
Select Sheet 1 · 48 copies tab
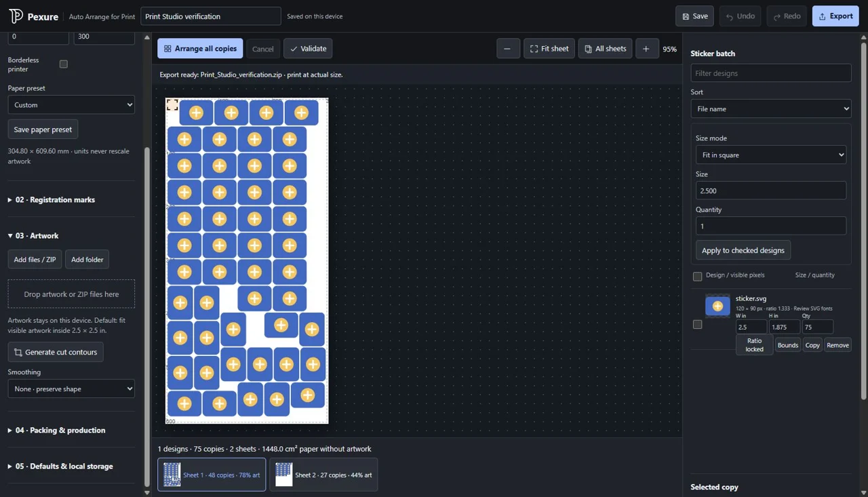(x=212, y=475)
